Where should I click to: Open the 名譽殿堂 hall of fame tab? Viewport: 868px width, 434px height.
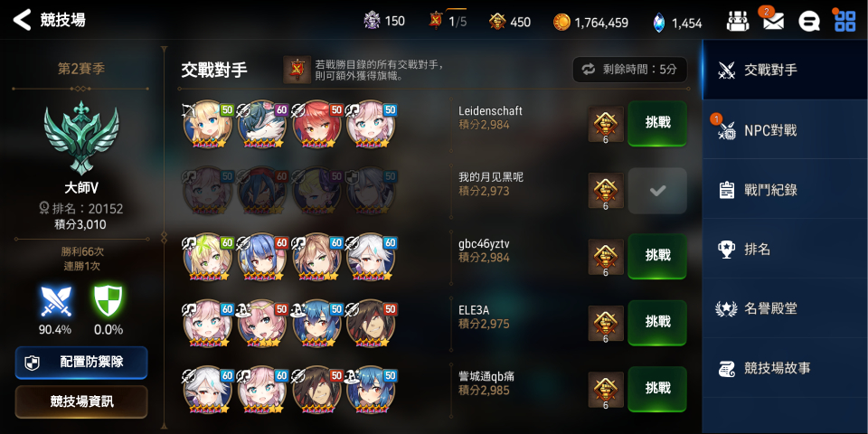[785, 309]
